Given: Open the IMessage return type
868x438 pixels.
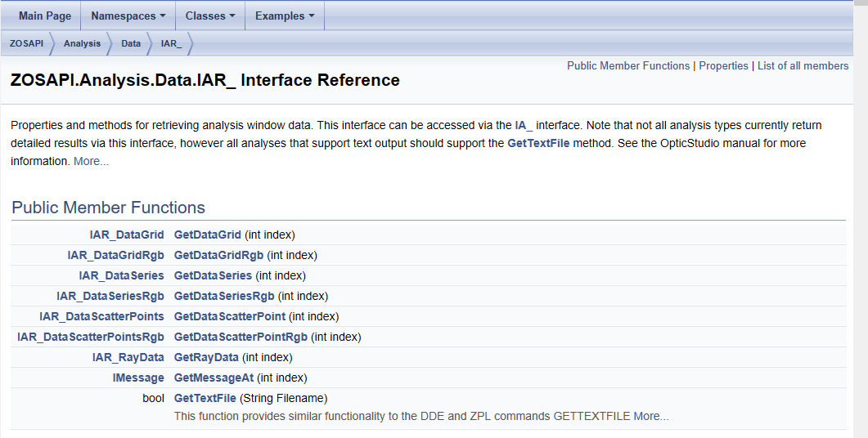Looking at the screenshot, I should tap(138, 378).
